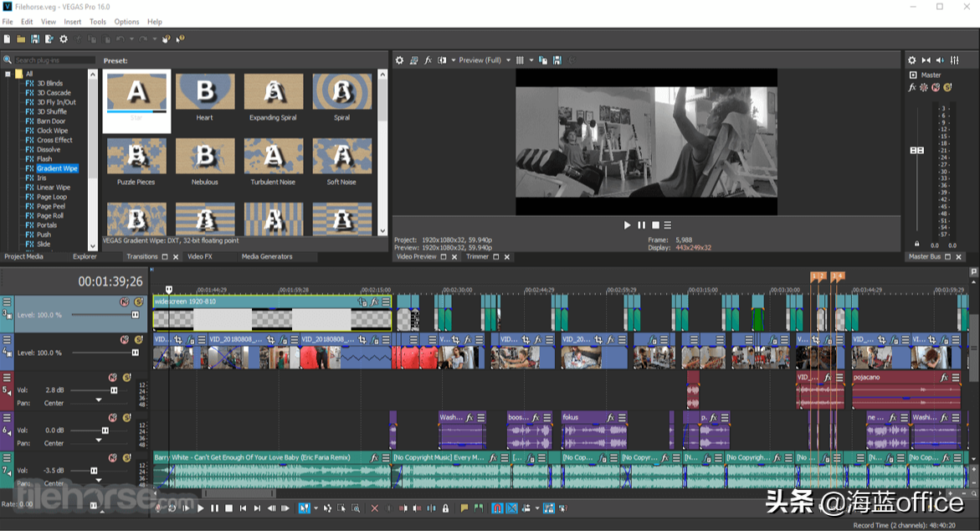Screen dimensions: 980x531
Task: Click the red Delete X icon
Action: (374, 508)
